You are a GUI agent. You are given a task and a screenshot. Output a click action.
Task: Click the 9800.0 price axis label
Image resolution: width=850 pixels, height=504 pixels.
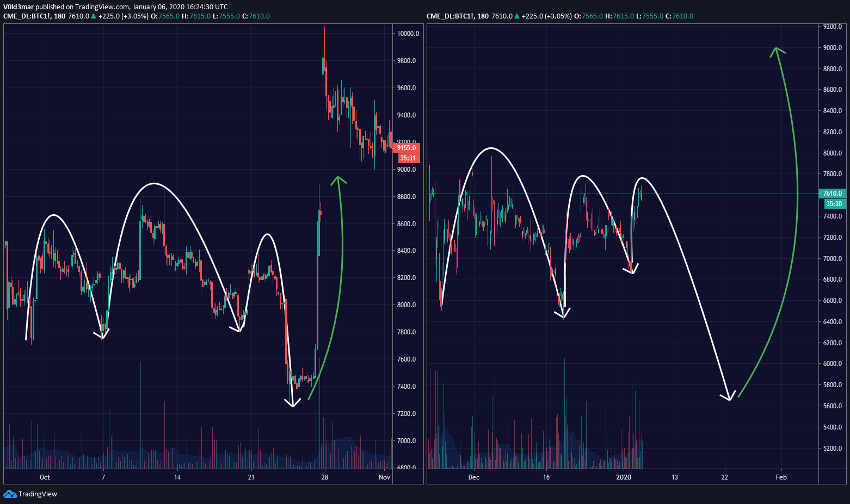406,61
